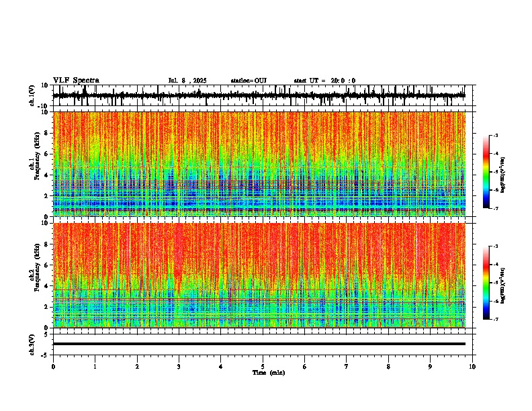532x411 pixels.
Task: Click the ch.1 frequency tick label 4
Action: (47, 175)
